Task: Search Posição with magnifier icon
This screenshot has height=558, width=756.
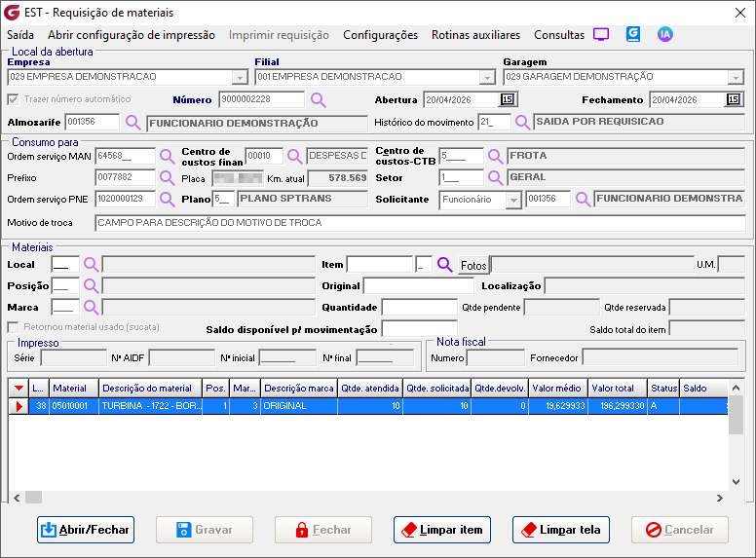Action: pos(92,285)
